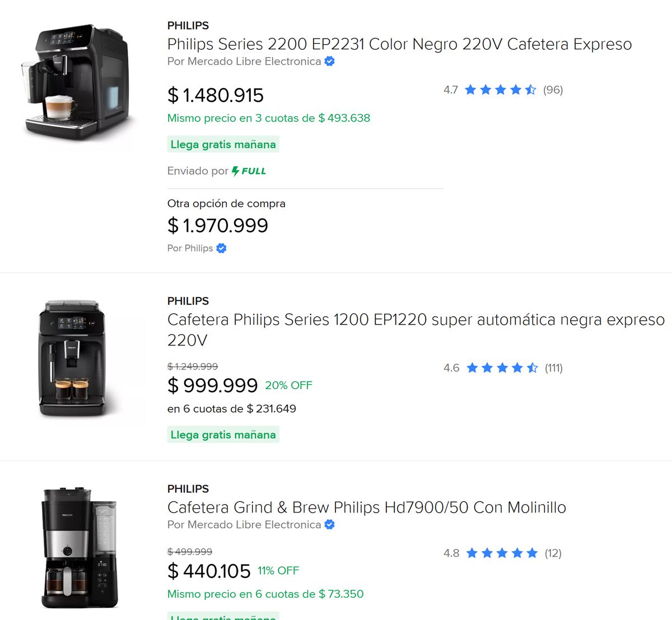Open the Cafetera Philips Series 1200 EP1220 title

(x=416, y=320)
